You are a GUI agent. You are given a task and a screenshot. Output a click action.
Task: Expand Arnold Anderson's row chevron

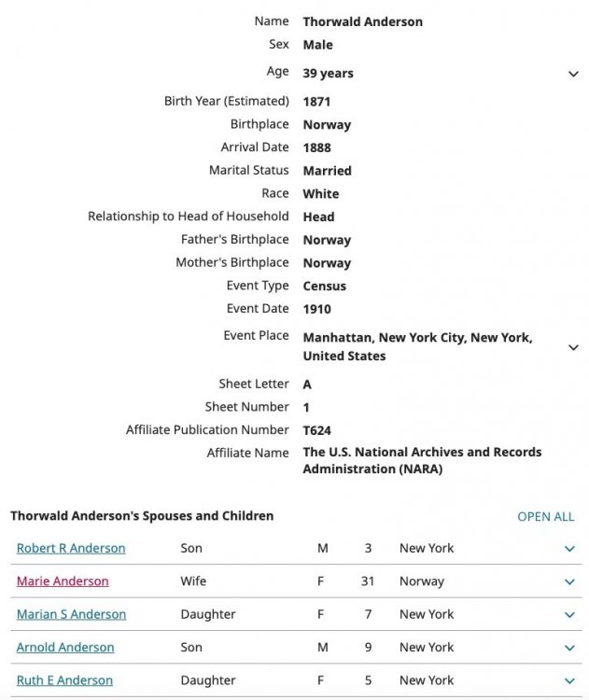(x=569, y=648)
